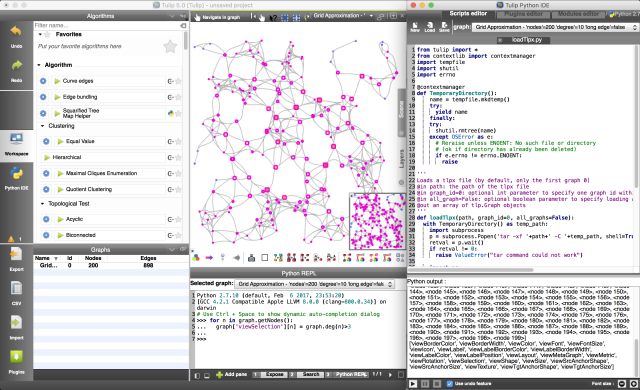Open the Algorithms panel dropdown chevron
Viewport: 640px width, 390px height.
172,16
